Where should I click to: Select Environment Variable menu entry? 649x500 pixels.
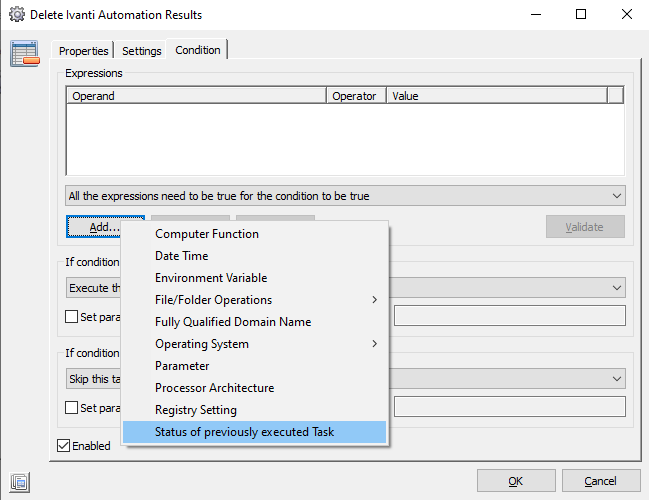coord(255,278)
